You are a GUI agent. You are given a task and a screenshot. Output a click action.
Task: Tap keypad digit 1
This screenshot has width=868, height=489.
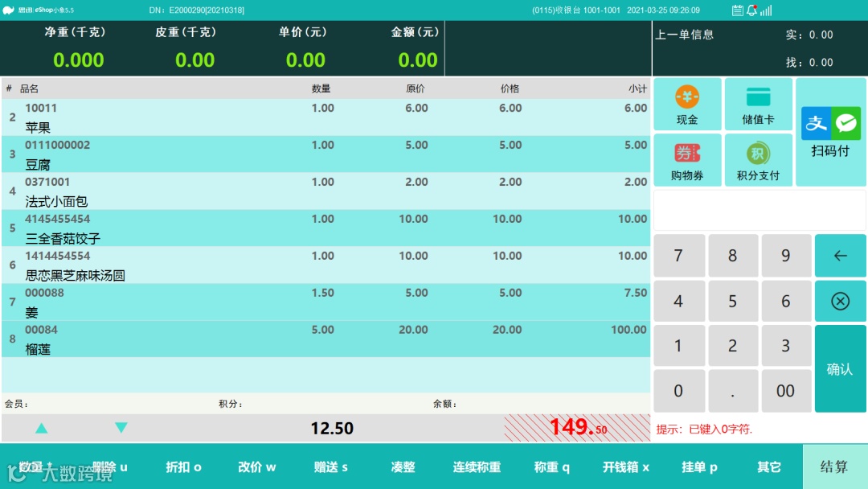click(x=678, y=346)
